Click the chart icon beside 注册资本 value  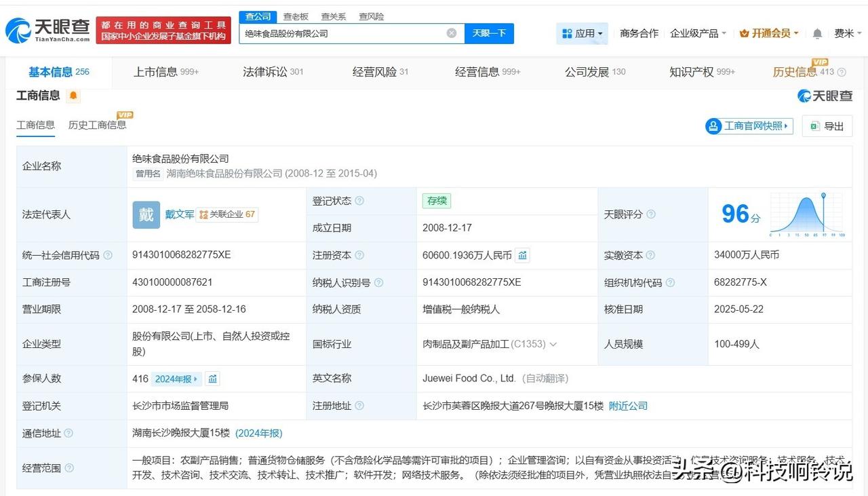pos(521,255)
